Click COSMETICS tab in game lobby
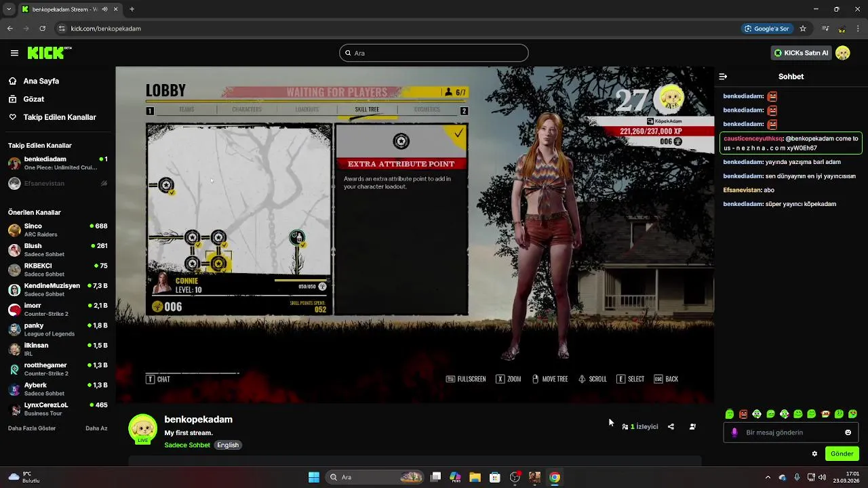 (x=427, y=109)
